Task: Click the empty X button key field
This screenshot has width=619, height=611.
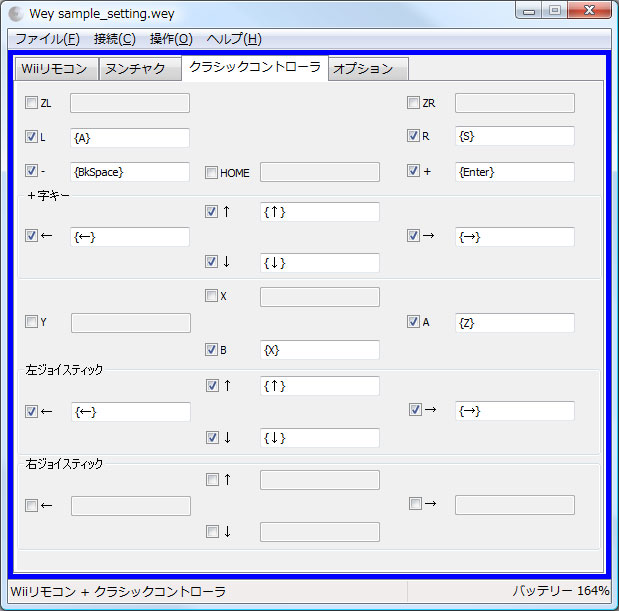Action: [320, 297]
